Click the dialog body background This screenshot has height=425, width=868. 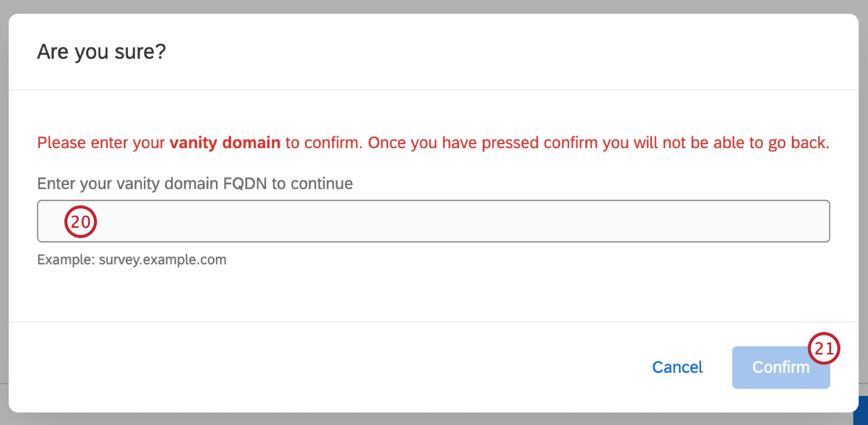434,301
